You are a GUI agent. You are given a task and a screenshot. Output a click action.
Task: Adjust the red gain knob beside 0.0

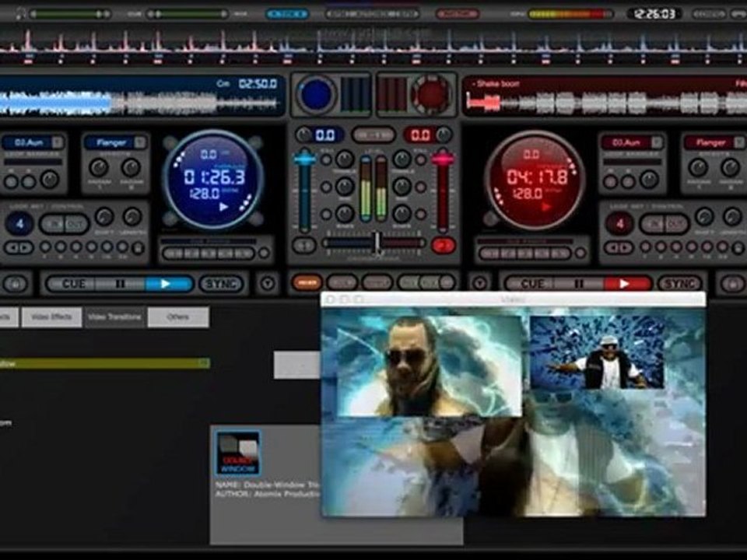(444, 135)
